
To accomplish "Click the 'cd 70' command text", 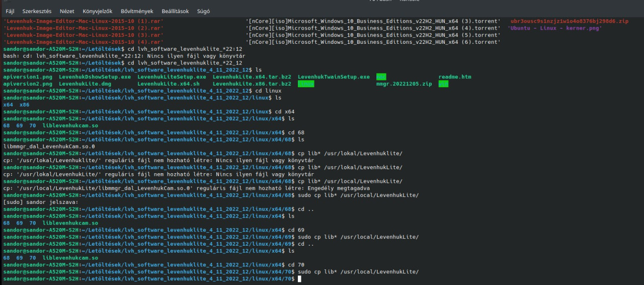I will (x=296, y=265).
